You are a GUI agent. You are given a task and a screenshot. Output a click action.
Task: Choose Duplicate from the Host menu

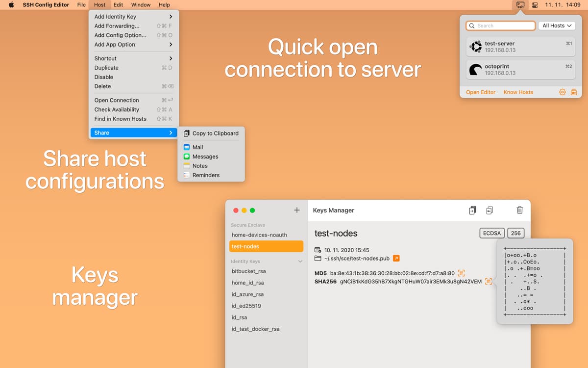pyautogui.click(x=106, y=68)
